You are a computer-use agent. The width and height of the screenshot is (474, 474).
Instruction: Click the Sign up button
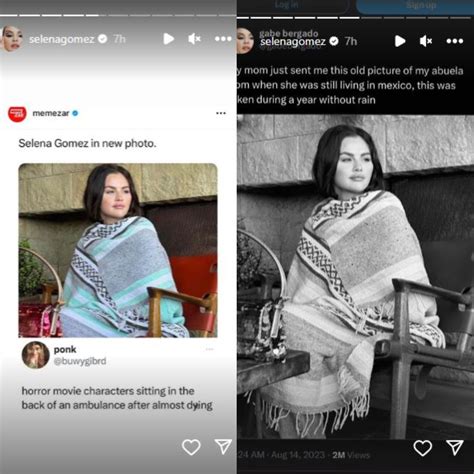(421, 5)
